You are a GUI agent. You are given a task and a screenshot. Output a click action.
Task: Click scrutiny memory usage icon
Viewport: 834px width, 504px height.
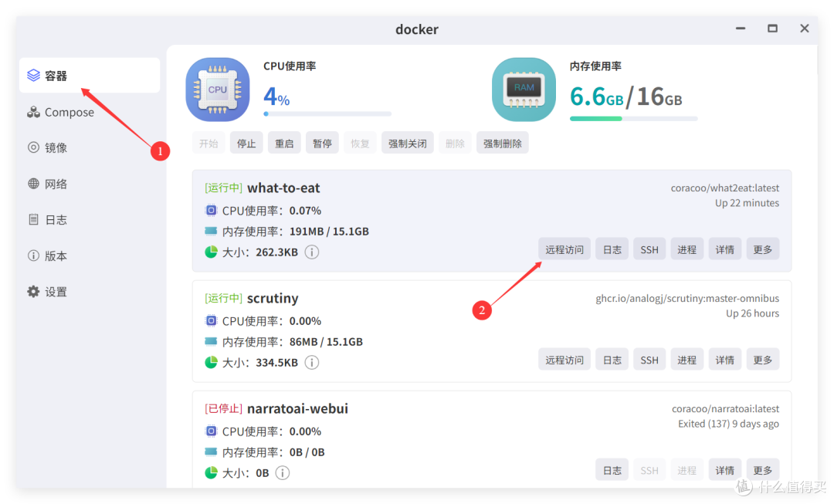click(x=211, y=341)
